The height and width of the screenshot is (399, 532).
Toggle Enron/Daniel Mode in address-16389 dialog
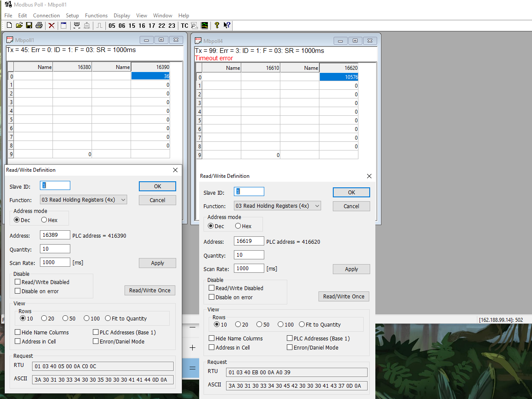coord(119,341)
